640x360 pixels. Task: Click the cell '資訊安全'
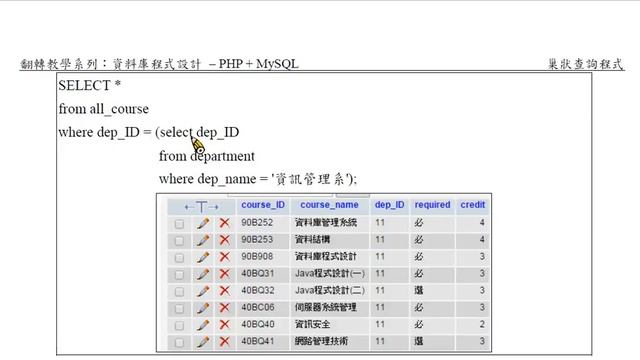[x=312, y=324]
